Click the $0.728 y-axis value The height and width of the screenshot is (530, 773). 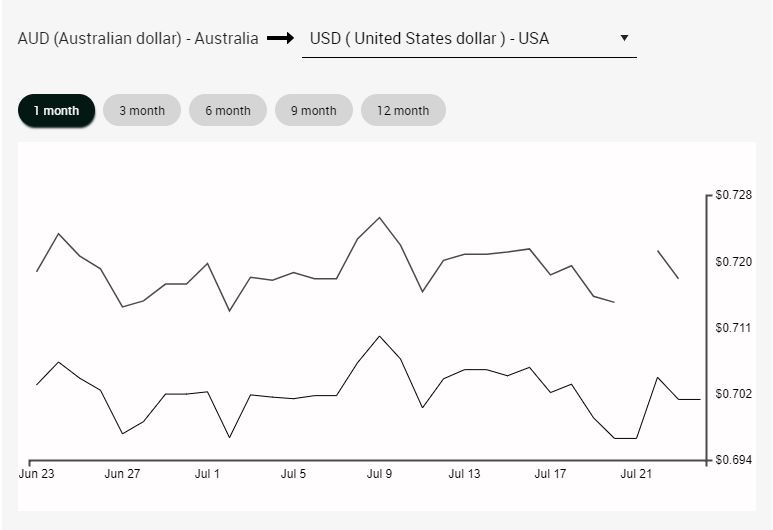(733, 195)
